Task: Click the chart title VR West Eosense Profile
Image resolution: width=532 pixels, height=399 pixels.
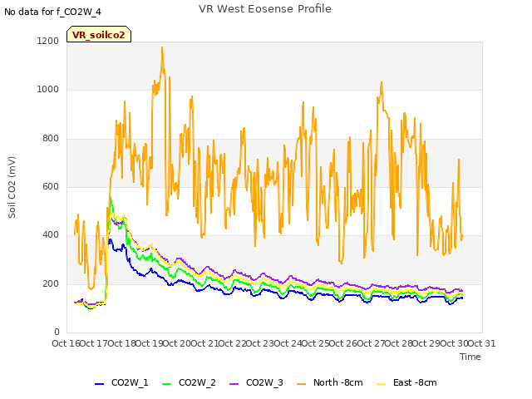Action: point(265,9)
